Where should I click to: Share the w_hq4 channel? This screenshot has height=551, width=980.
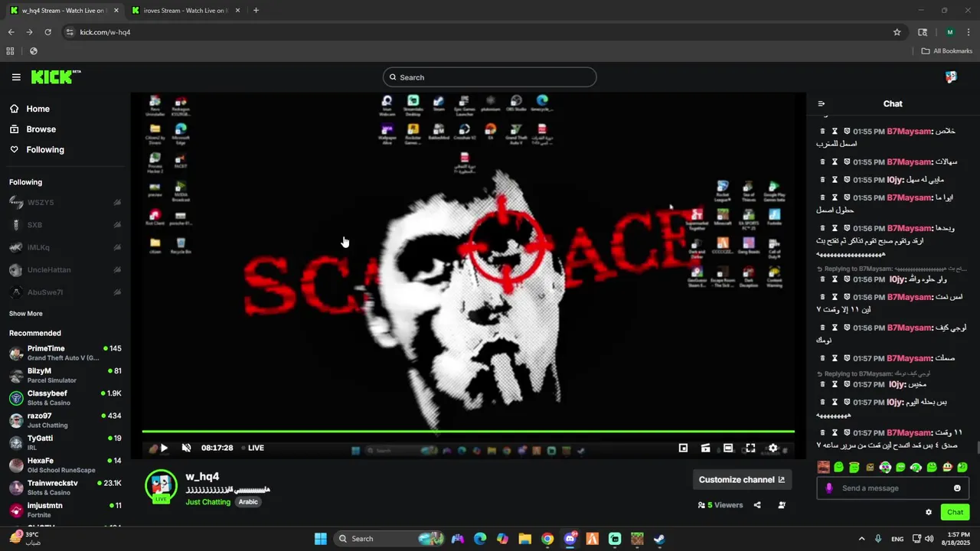[757, 505]
